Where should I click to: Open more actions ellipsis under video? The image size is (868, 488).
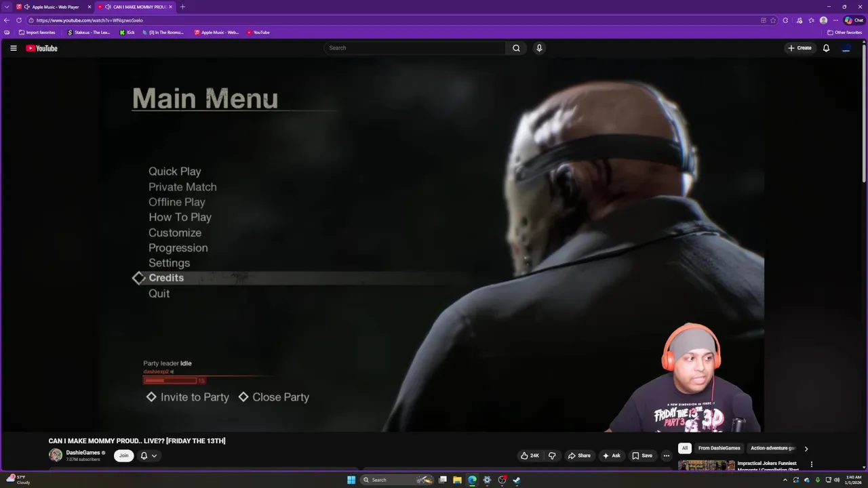click(666, 455)
